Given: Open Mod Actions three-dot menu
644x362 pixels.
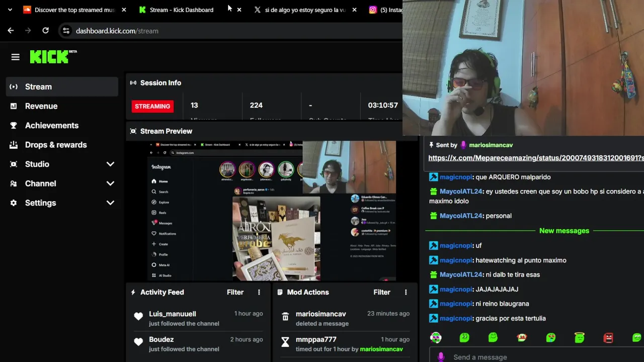Looking at the screenshot, I should coord(406,292).
